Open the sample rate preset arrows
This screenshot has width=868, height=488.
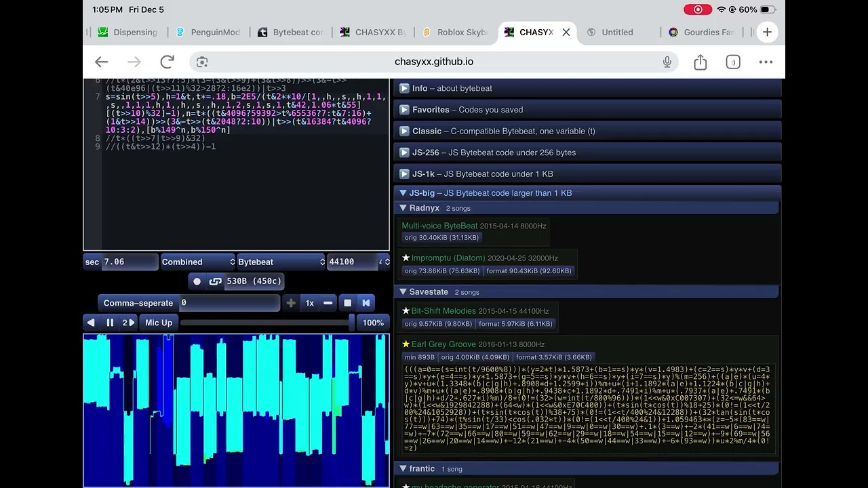pos(384,262)
